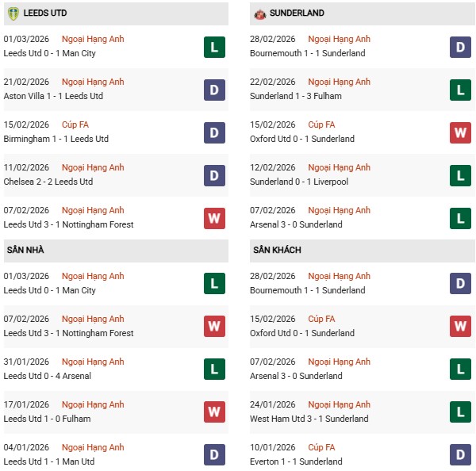Open the Sunderland 0 - 1 Liverpool match
The height and width of the screenshot is (471, 476).
click(299, 182)
